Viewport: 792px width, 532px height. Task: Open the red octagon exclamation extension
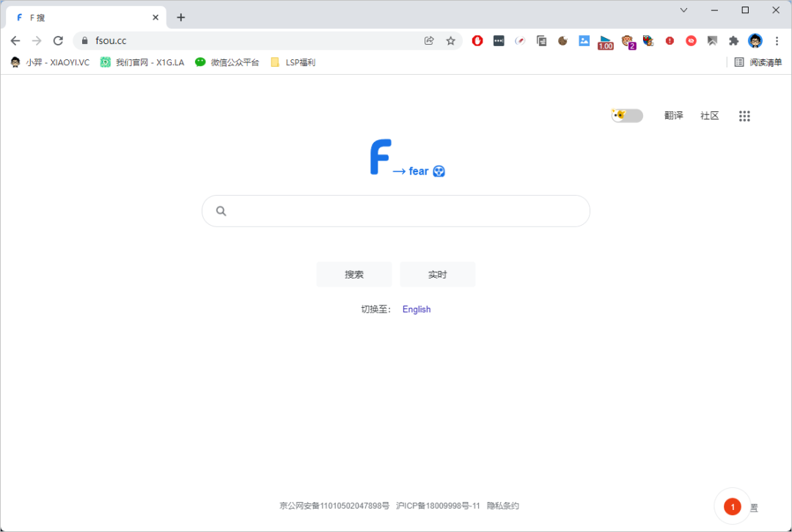coord(670,41)
